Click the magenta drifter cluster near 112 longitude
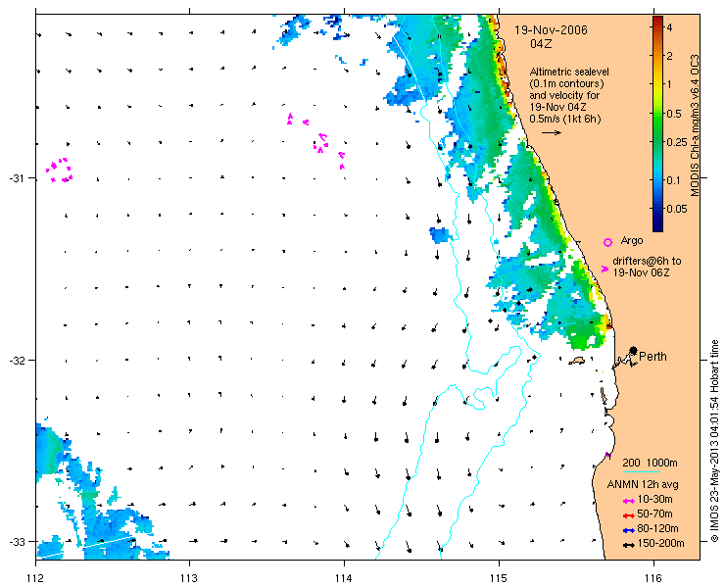725x588 pixels. (59, 170)
